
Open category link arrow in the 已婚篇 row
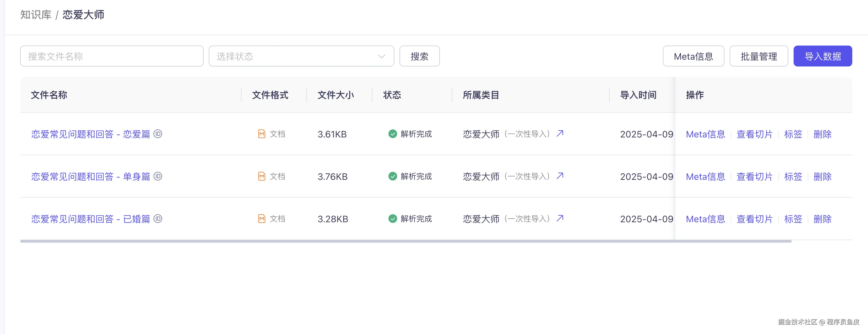click(x=560, y=219)
